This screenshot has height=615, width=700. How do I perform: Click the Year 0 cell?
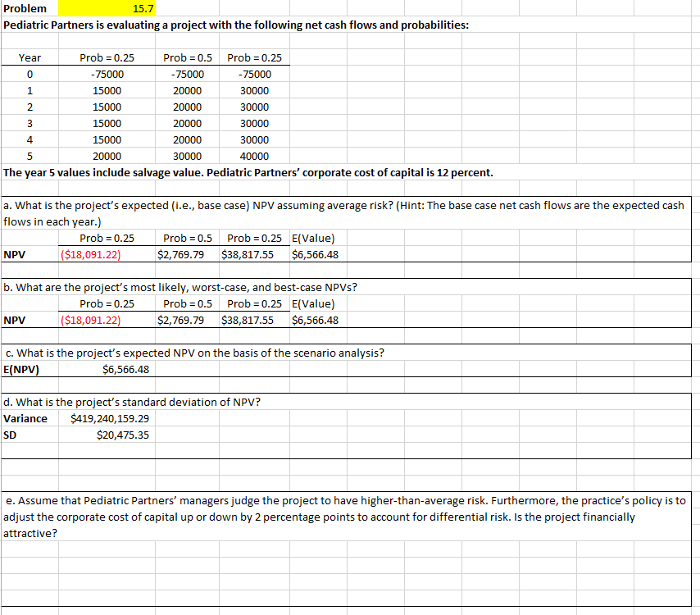pyautogui.click(x=30, y=74)
